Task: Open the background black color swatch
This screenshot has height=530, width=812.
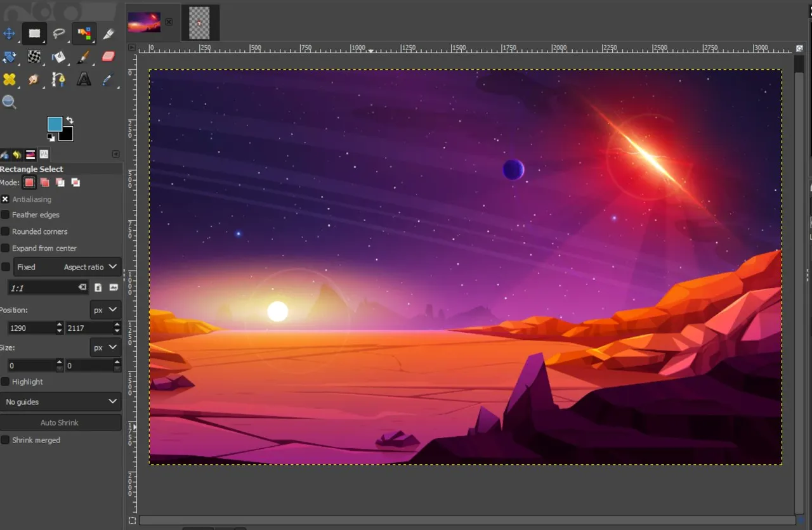Action: (66, 134)
